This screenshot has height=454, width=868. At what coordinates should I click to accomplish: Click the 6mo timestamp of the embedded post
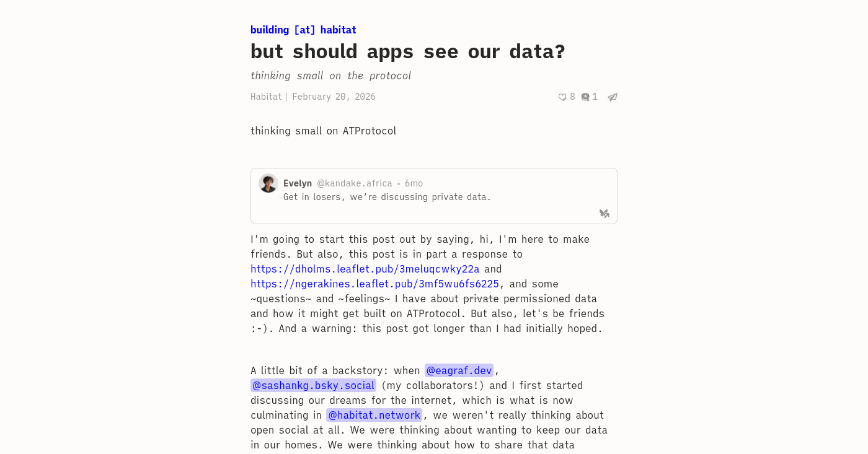414,183
